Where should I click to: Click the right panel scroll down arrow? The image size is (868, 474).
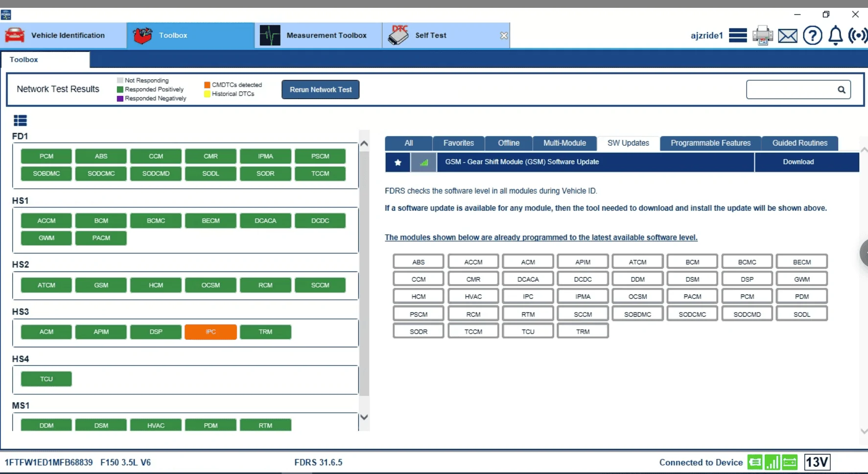tap(864, 431)
